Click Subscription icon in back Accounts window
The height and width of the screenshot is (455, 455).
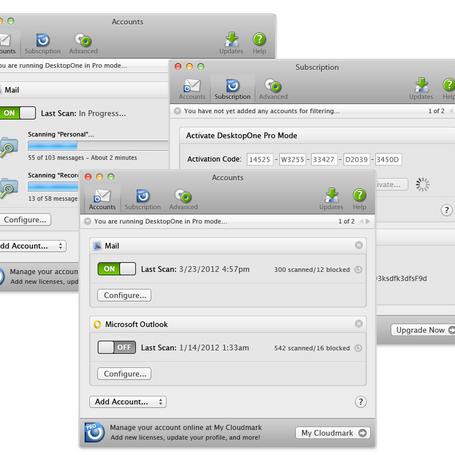pyautogui.click(x=43, y=44)
